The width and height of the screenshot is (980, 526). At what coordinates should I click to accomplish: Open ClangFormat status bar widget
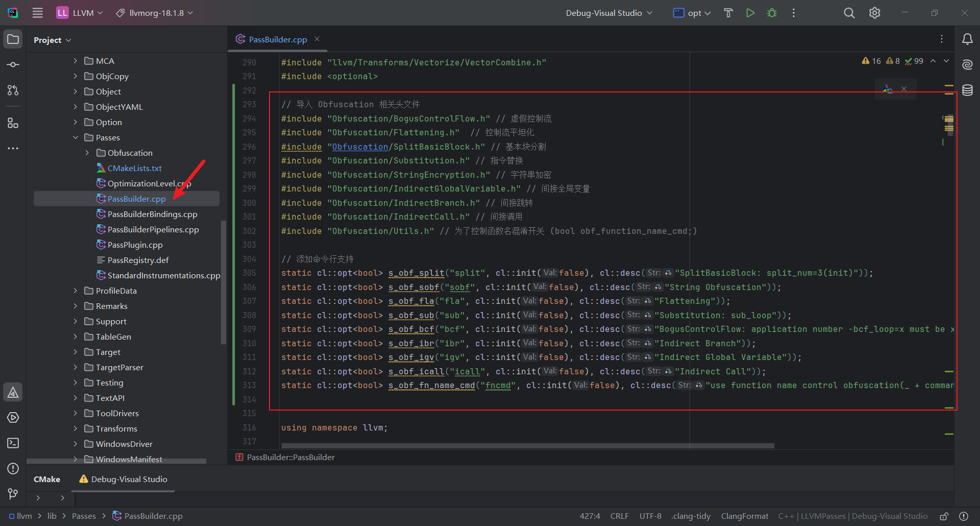click(x=744, y=516)
